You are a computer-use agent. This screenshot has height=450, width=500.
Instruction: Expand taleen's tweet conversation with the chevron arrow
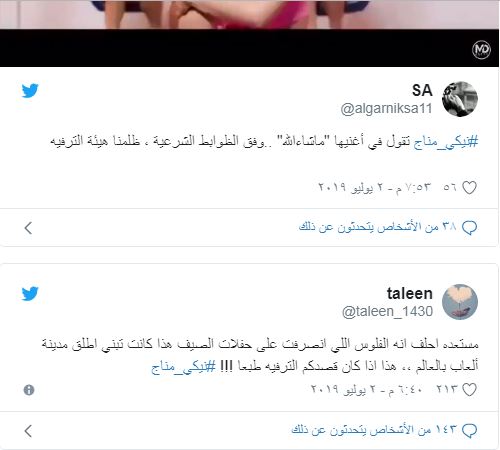pyautogui.click(x=28, y=431)
